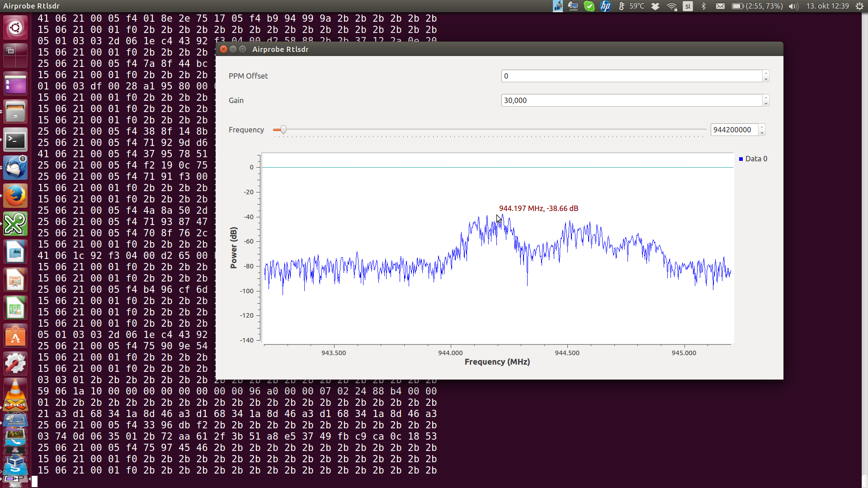
Task: Click the first tray icon next to the computer icon
Action: tap(558, 6)
